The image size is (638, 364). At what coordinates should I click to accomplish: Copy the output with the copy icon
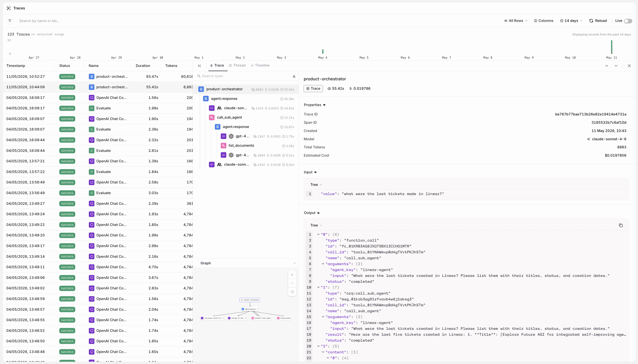[621, 226]
